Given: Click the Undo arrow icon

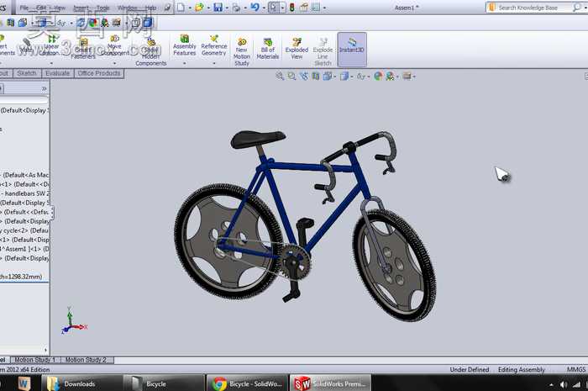Looking at the screenshot, I should pyautogui.click(x=255, y=7).
